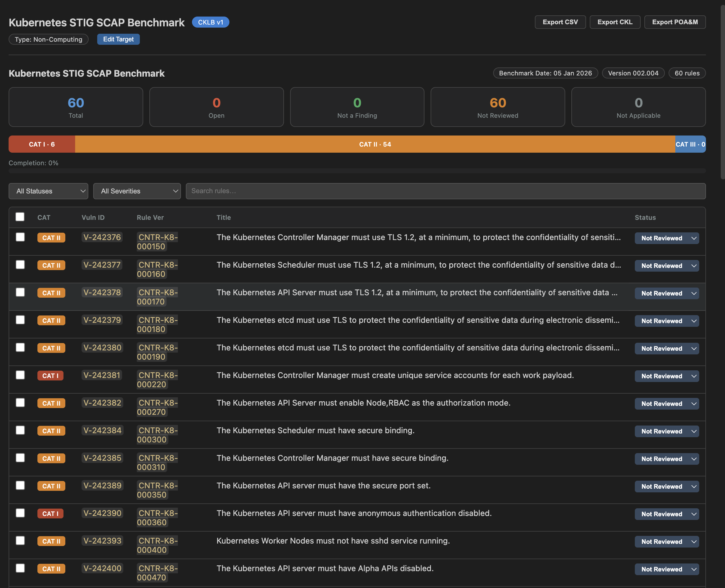This screenshot has width=725, height=588.
Task: Click the Export CKL button
Action: coord(615,22)
